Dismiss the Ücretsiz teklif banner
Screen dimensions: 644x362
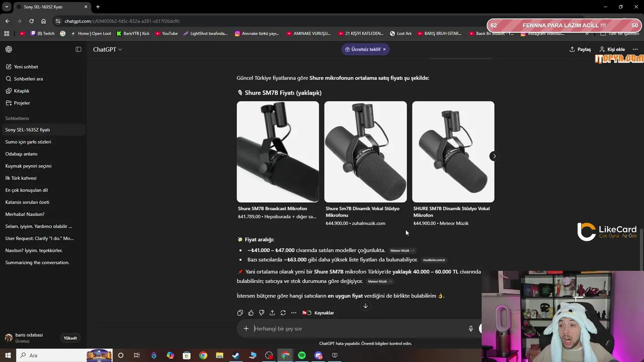coord(384,49)
